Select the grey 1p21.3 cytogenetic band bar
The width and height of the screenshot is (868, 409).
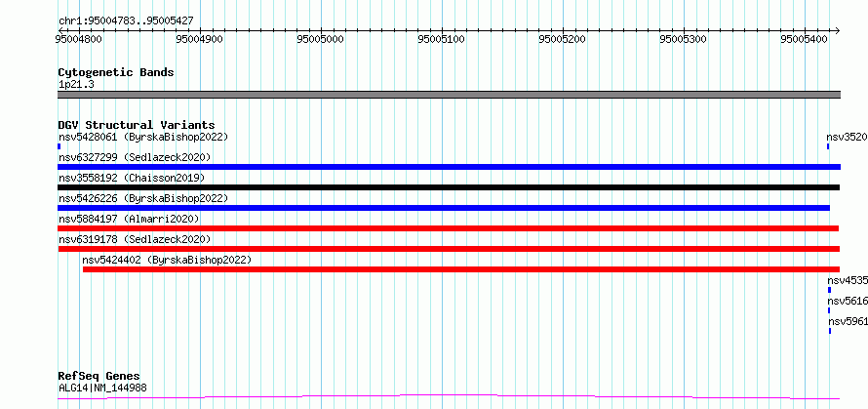449,95
